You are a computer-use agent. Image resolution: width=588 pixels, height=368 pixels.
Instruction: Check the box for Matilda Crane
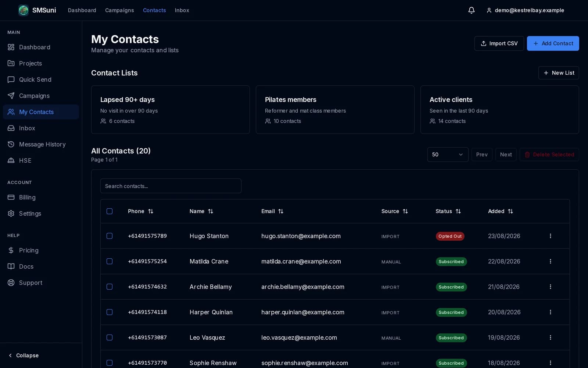point(110,261)
